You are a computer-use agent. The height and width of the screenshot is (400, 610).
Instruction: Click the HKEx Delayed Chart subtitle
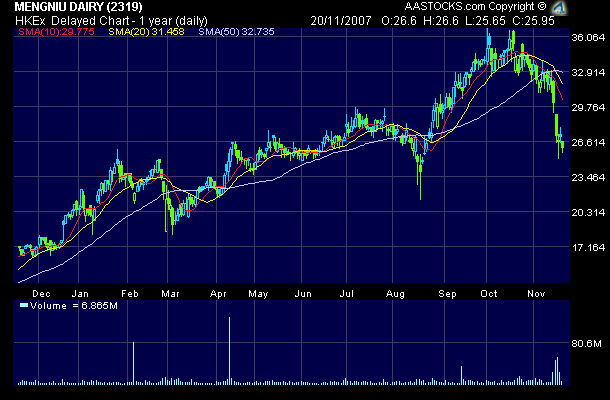coord(97,19)
